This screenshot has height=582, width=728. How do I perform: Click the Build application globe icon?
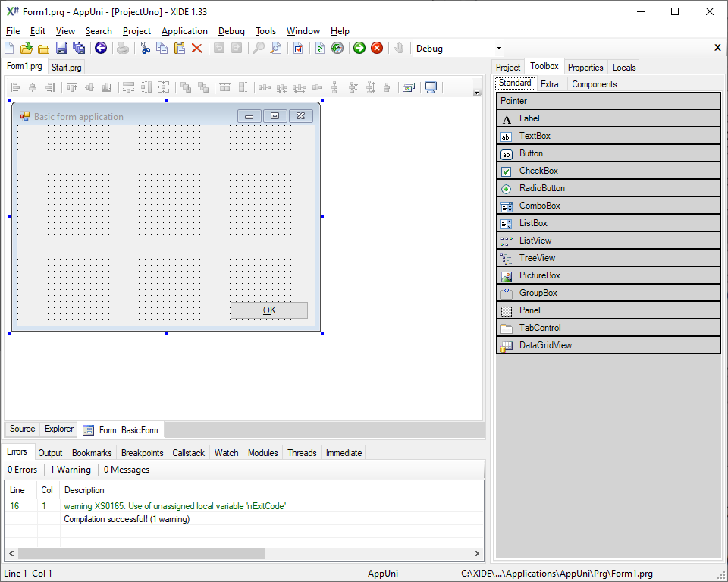click(337, 48)
